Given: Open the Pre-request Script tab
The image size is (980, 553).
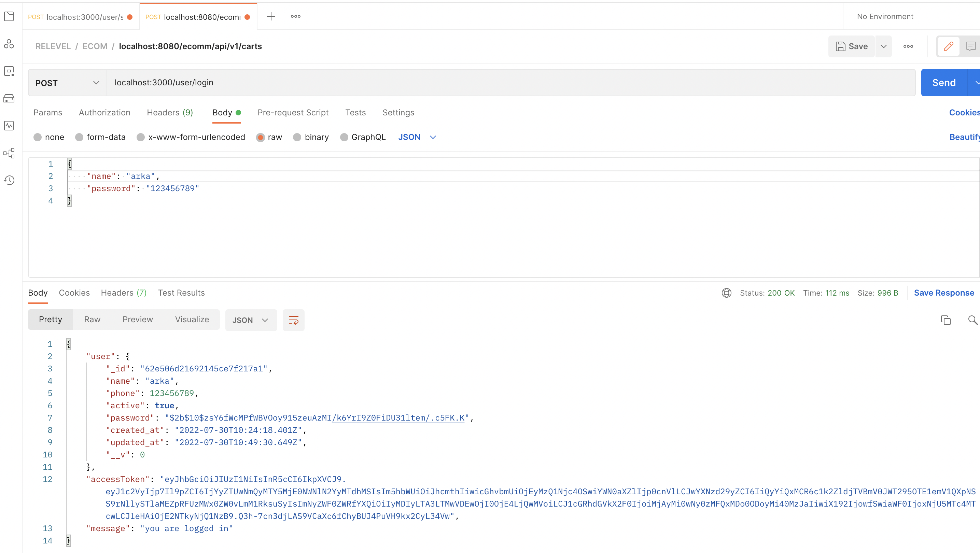Looking at the screenshot, I should coord(293,113).
